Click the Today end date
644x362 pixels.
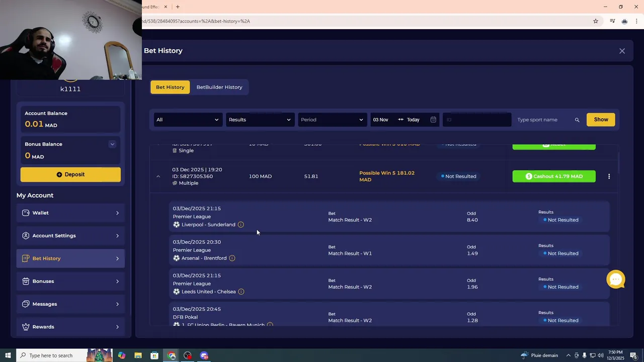coord(413,120)
